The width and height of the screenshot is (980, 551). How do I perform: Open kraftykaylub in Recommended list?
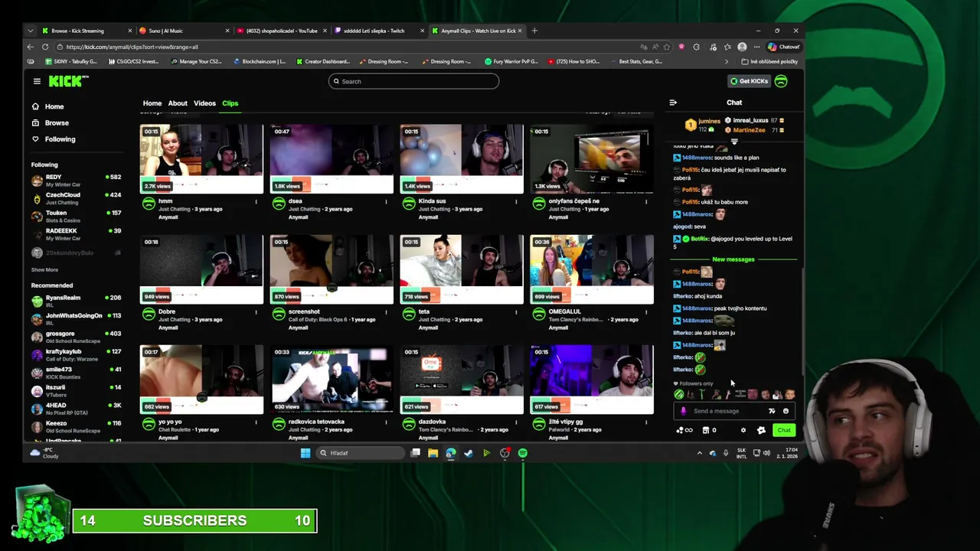77,354
